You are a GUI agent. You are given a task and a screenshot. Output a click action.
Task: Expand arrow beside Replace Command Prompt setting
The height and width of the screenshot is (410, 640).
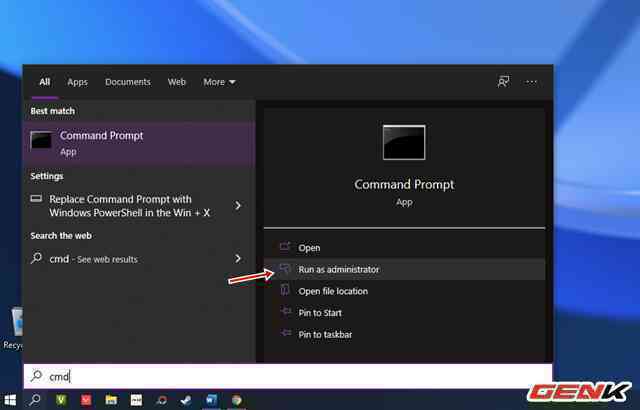238,206
